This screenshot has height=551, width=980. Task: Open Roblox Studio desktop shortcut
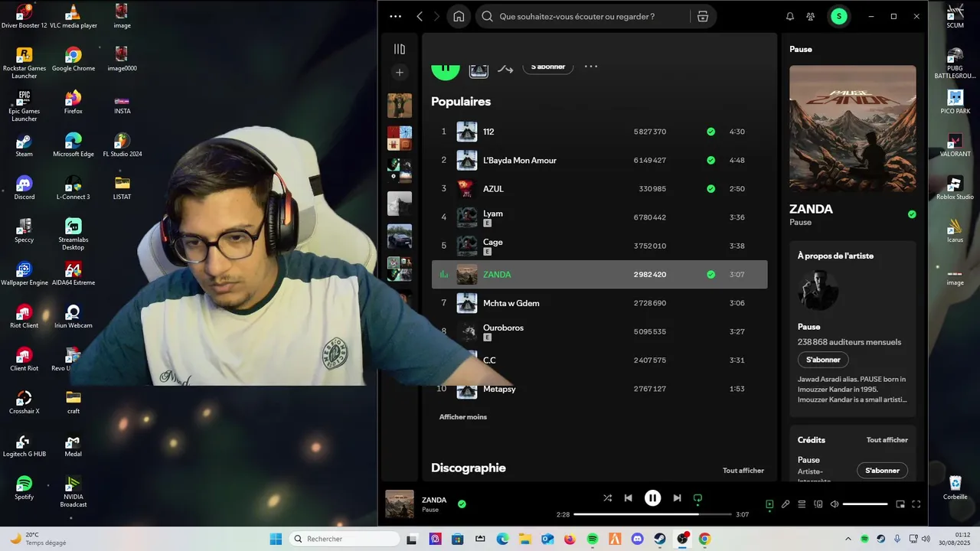point(955,188)
